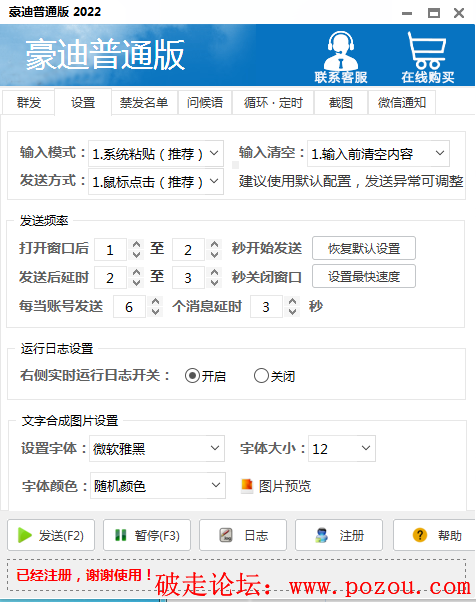The height and width of the screenshot is (602, 476).
Task: Open the 注册 registration user icon
Action: pos(322,535)
